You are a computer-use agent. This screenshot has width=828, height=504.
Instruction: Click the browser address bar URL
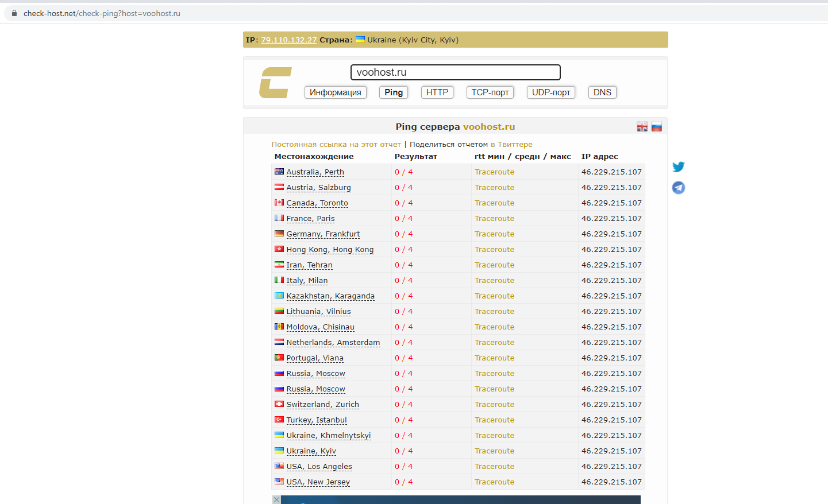click(x=102, y=13)
